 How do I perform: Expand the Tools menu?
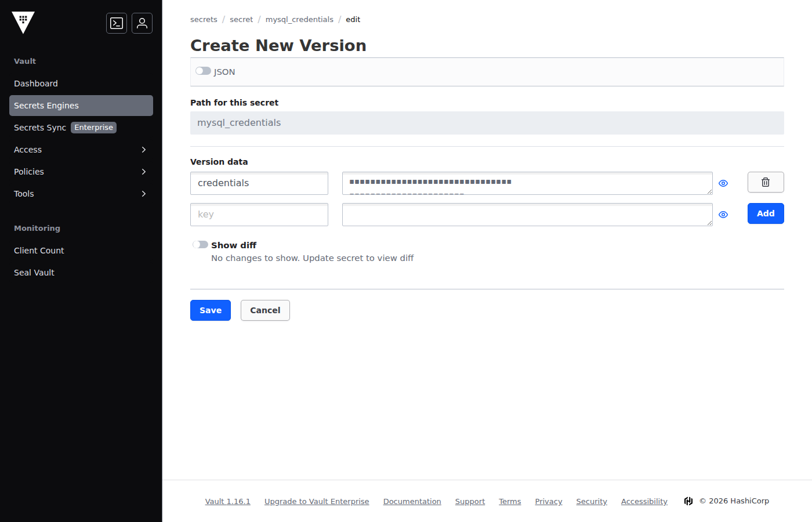coord(81,194)
